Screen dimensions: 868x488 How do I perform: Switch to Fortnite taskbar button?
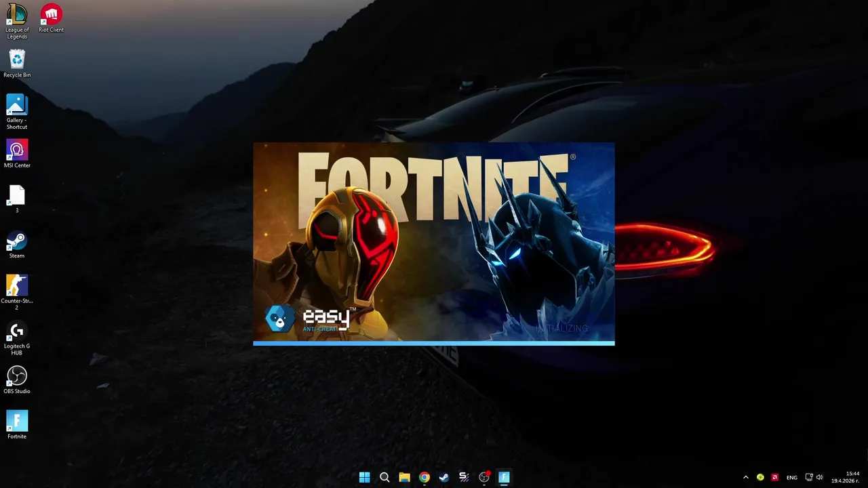pos(504,477)
